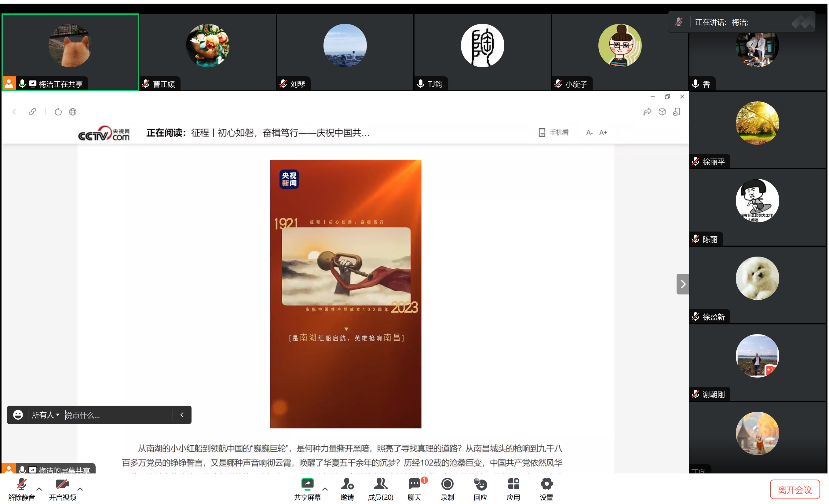Expand participant strip with right chevron
829x504 pixels.
683,284
